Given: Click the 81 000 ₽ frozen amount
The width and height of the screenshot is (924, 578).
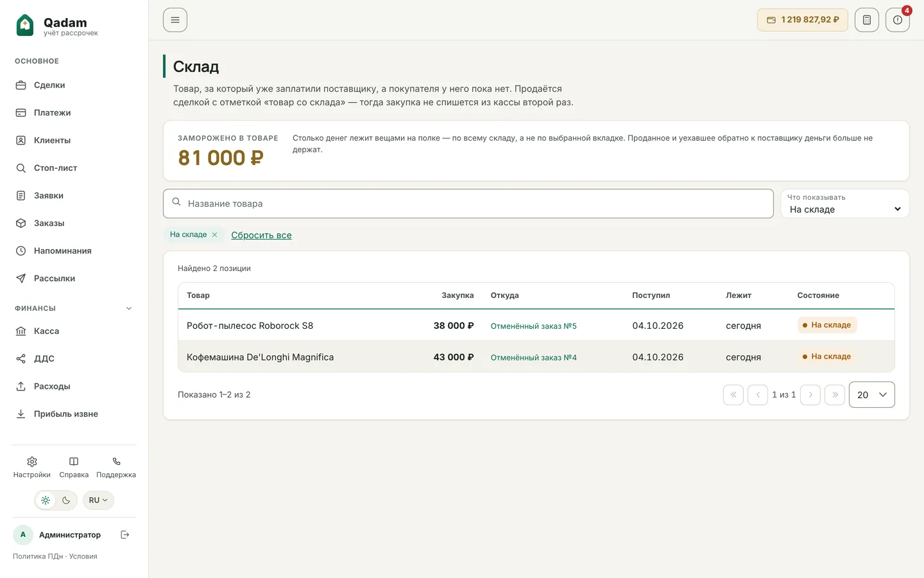Looking at the screenshot, I should click(221, 158).
